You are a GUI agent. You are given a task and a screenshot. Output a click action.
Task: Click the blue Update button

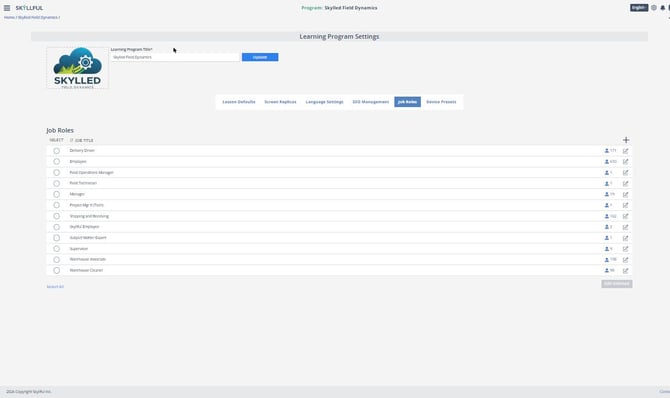[260, 57]
